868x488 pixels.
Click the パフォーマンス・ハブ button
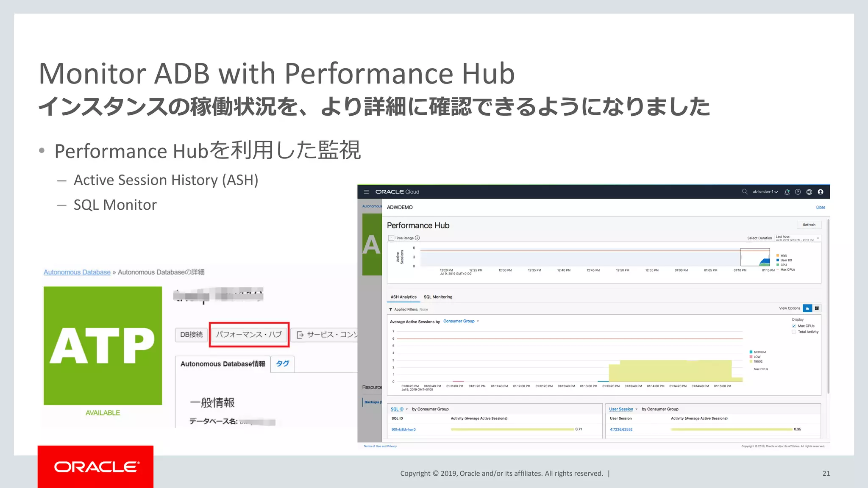tap(249, 335)
